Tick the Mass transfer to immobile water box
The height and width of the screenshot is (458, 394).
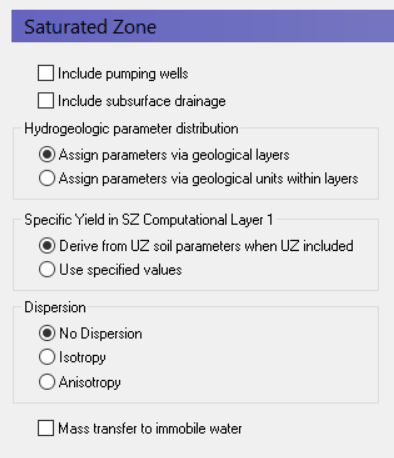[46, 428]
